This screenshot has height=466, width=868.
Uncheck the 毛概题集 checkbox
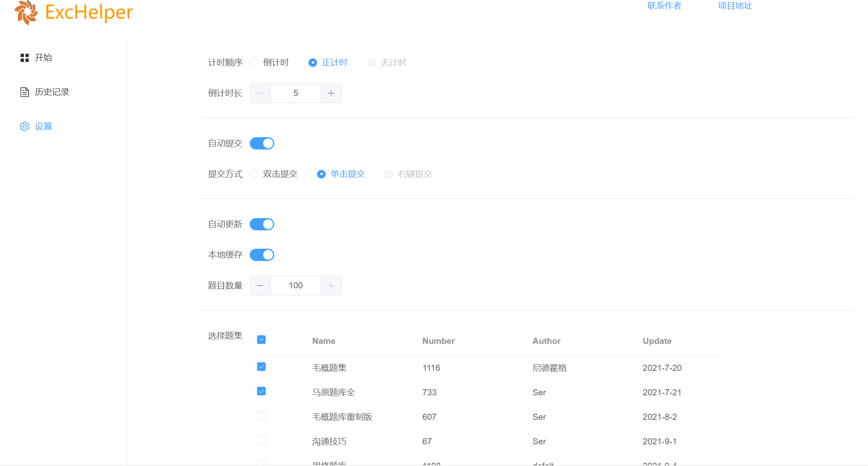(262, 367)
